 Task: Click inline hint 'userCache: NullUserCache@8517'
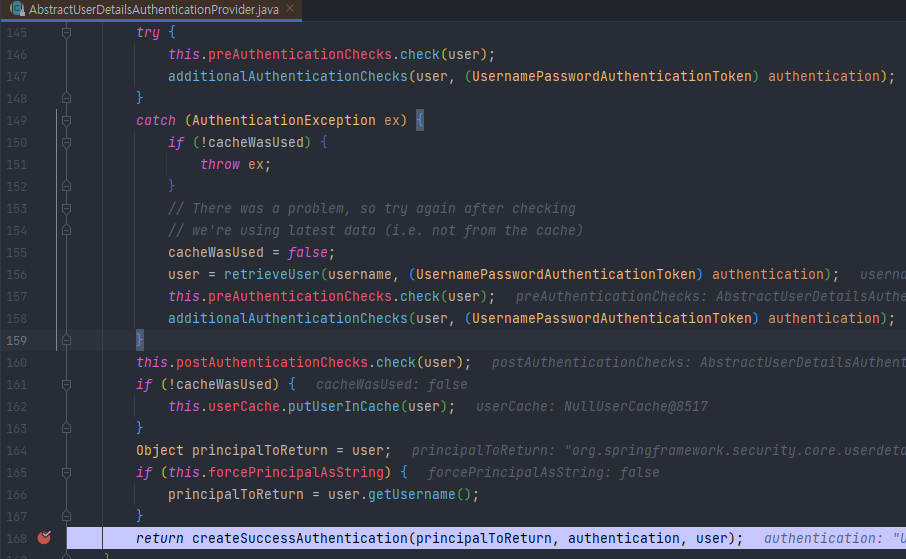pos(592,406)
